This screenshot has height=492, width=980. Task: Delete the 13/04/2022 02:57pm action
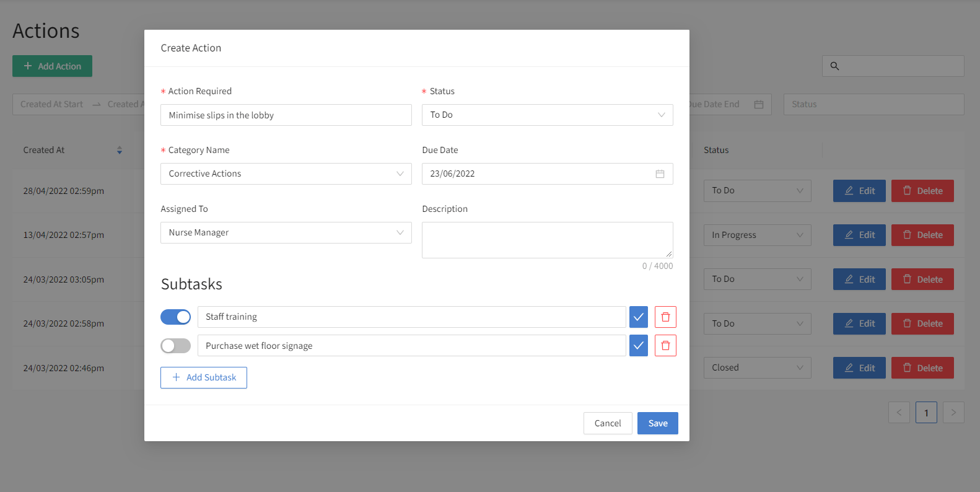coord(922,235)
